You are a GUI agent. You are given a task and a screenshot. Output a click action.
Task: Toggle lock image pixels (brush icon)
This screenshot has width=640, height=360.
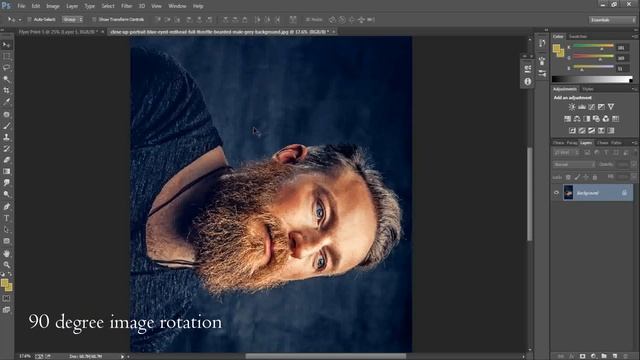pyautogui.click(x=577, y=177)
